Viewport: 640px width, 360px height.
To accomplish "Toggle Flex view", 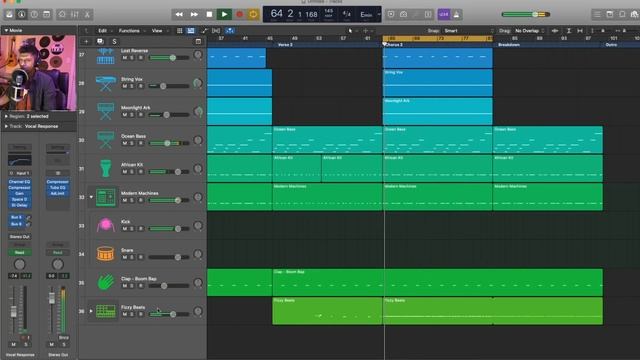I will [x=216, y=31].
